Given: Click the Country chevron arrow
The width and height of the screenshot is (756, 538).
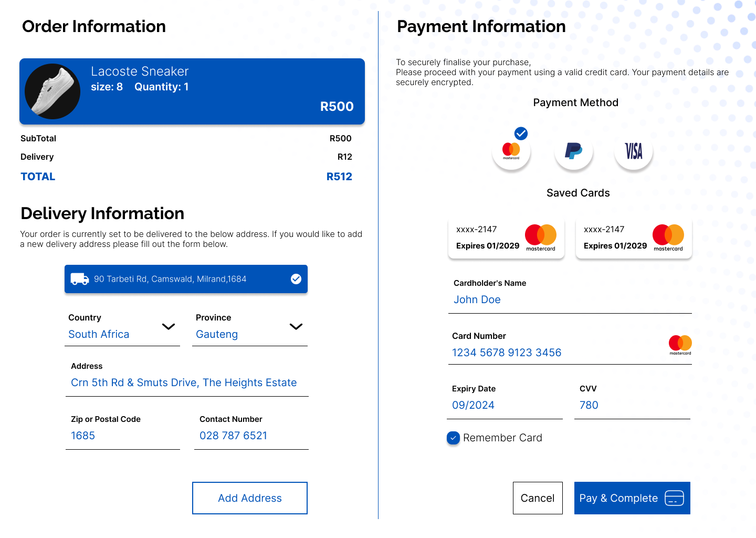Looking at the screenshot, I should point(169,327).
